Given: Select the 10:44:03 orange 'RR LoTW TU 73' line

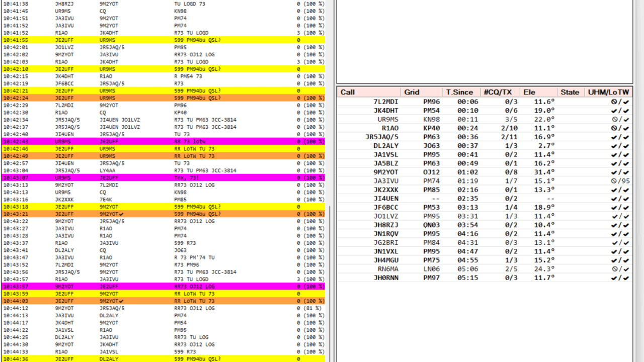Looking at the screenshot, I should [x=164, y=301].
